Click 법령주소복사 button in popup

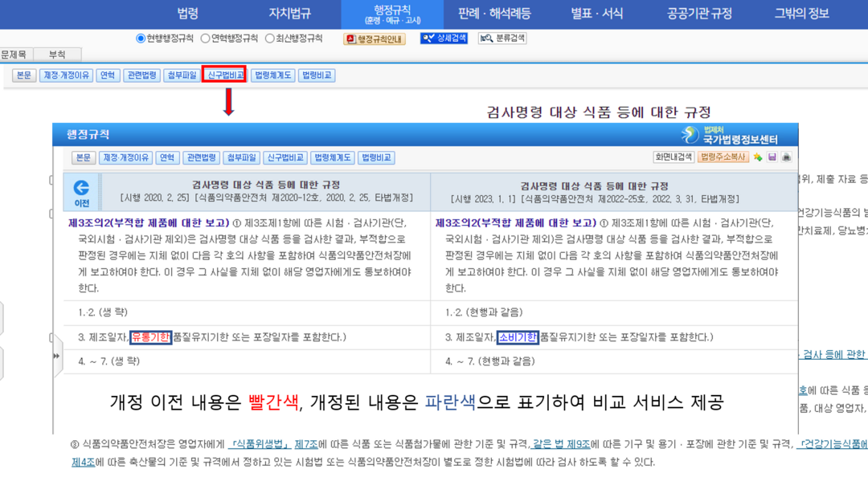(x=723, y=157)
